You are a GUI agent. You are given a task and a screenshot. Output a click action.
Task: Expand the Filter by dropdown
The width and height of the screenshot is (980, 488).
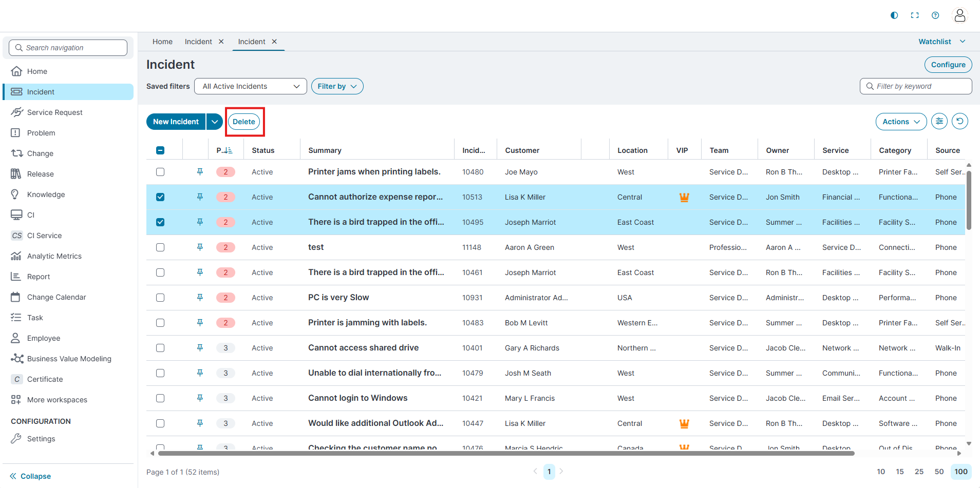point(337,86)
